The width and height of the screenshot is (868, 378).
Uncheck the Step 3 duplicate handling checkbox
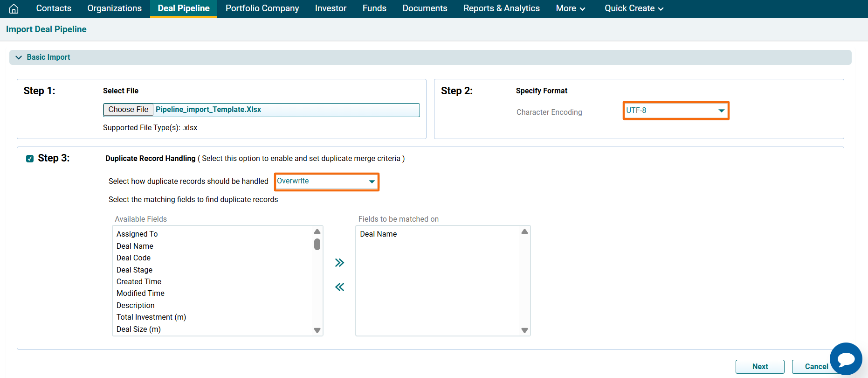pos(30,159)
